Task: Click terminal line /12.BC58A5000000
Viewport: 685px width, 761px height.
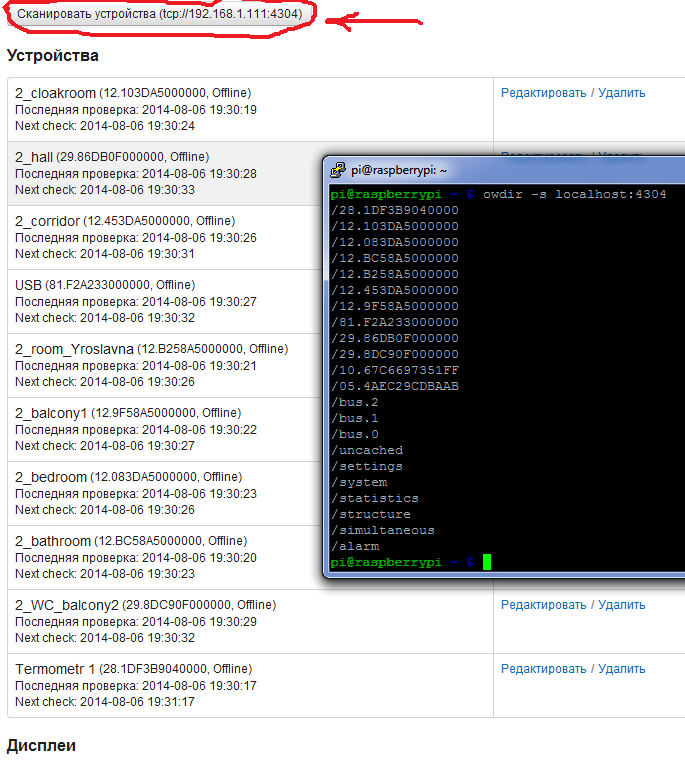Action: tap(395, 258)
